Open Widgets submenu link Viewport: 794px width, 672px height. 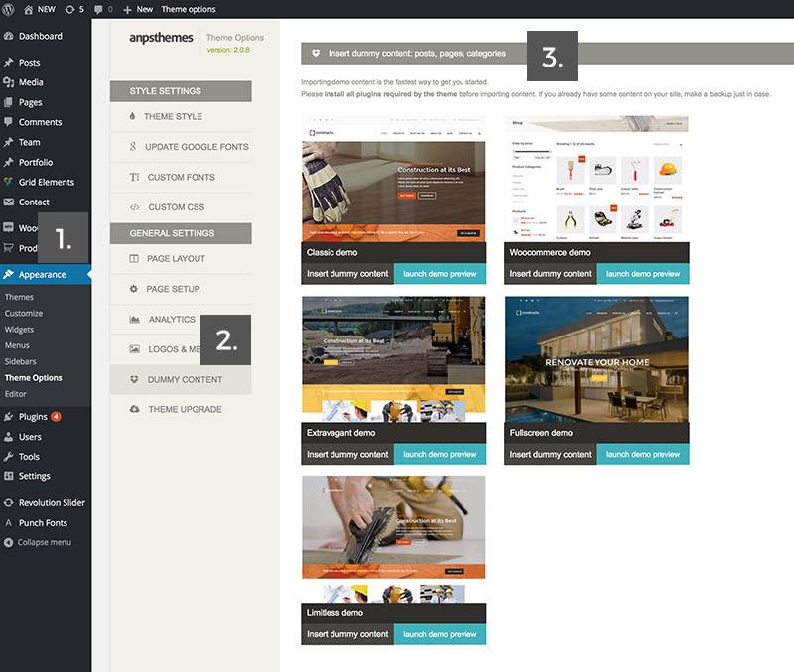tap(19, 330)
